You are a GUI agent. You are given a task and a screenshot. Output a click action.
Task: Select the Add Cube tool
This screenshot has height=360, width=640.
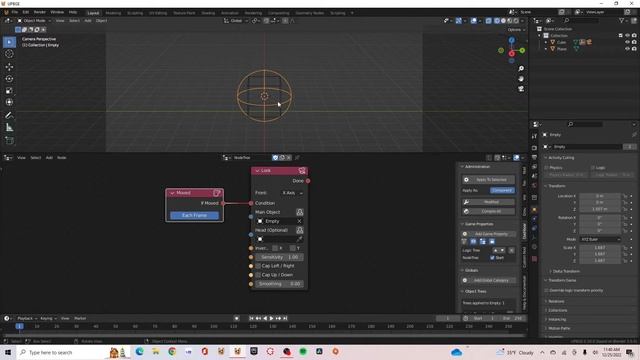click(9, 141)
